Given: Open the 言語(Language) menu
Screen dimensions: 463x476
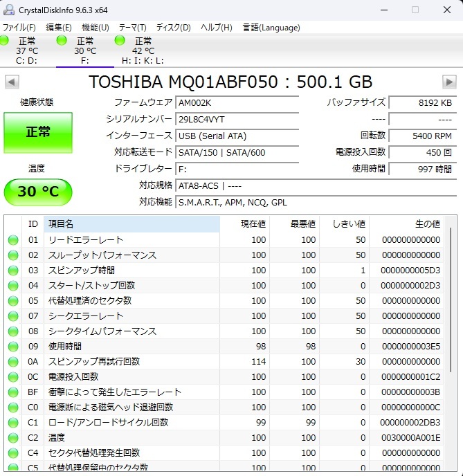Looking at the screenshot, I should pos(271,28).
